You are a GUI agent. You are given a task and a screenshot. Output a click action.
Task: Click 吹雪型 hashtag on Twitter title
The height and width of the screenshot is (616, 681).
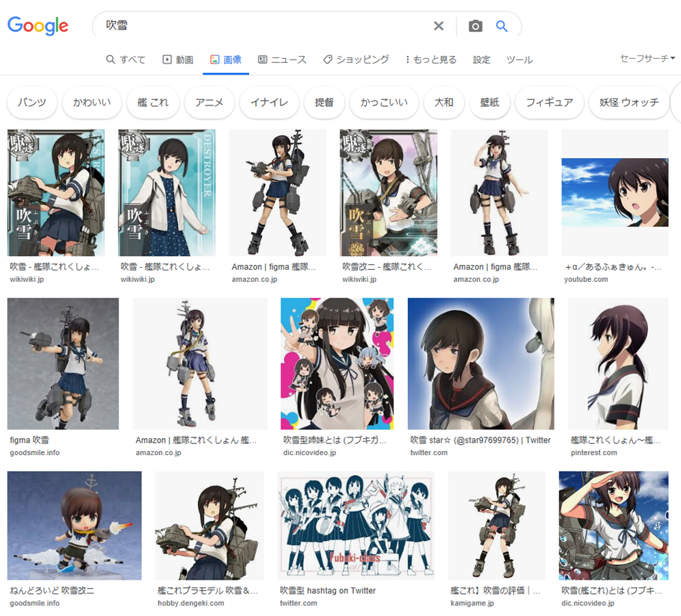328,591
